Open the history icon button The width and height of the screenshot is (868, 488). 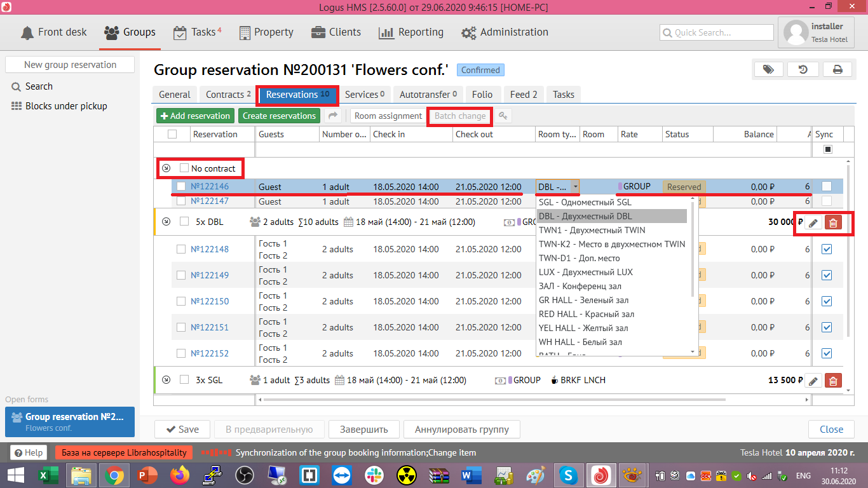803,70
